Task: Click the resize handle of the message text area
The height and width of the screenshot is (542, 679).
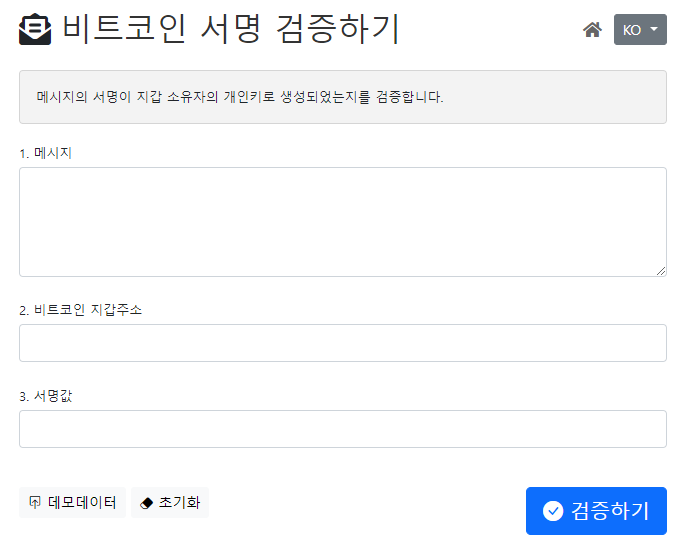Action: coord(661,271)
